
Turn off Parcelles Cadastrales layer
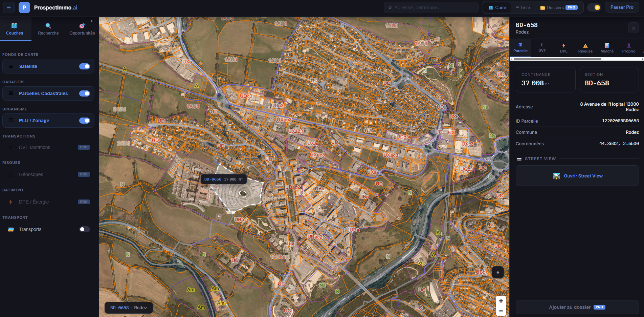click(85, 93)
